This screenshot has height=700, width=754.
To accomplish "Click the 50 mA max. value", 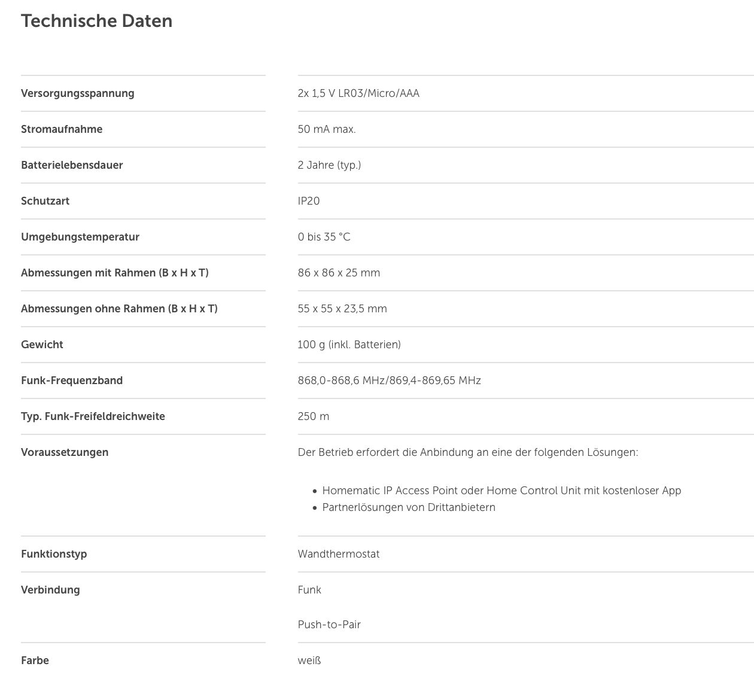I will pos(327,129).
